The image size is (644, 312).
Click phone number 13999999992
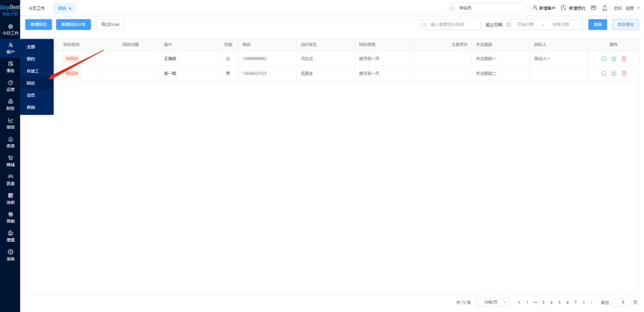point(254,59)
